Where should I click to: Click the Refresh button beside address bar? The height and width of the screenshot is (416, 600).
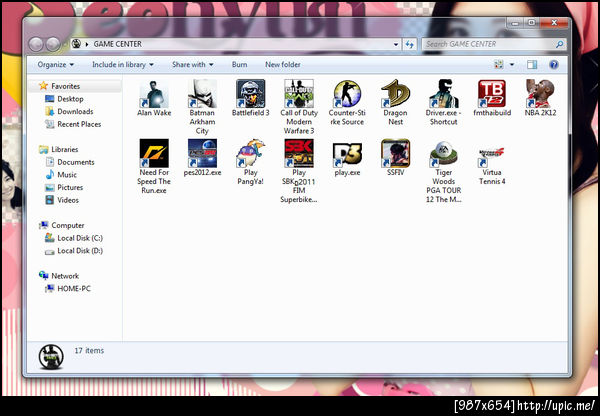(x=410, y=44)
